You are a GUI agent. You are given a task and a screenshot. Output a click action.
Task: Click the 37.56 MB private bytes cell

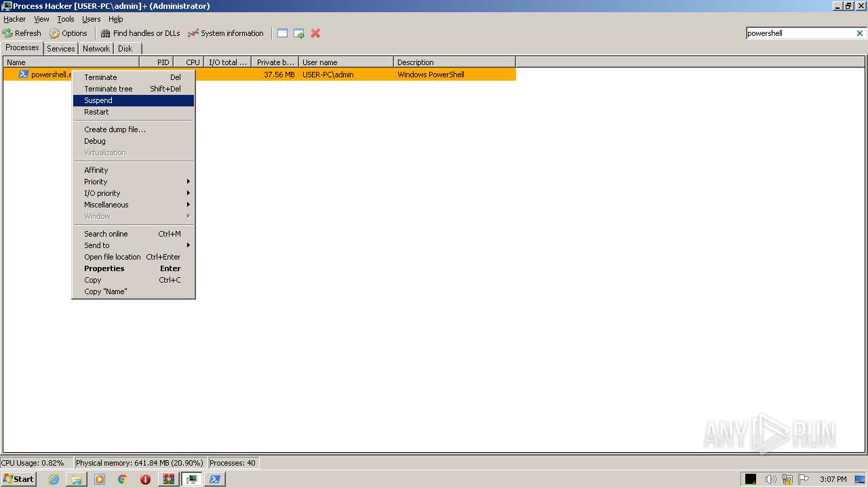click(279, 75)
